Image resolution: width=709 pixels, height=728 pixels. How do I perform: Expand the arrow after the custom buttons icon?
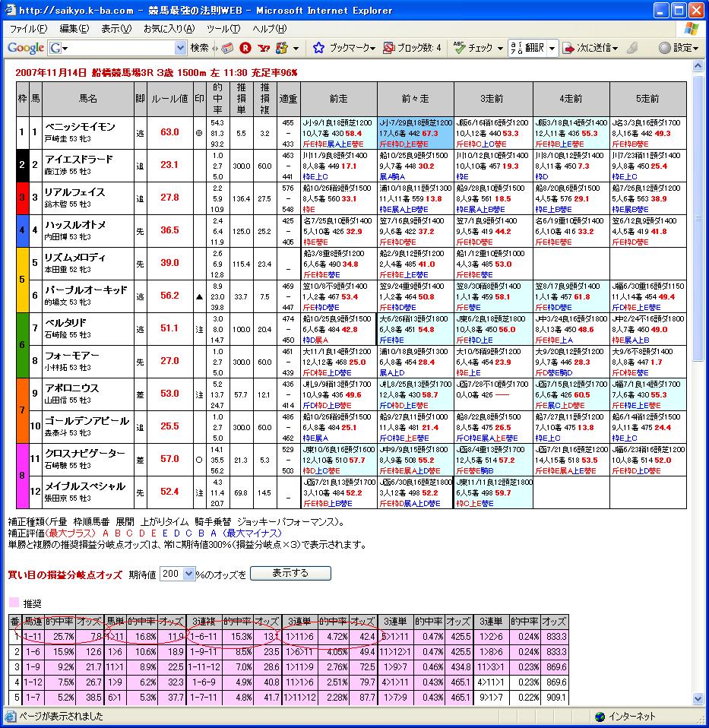point(296,49)
